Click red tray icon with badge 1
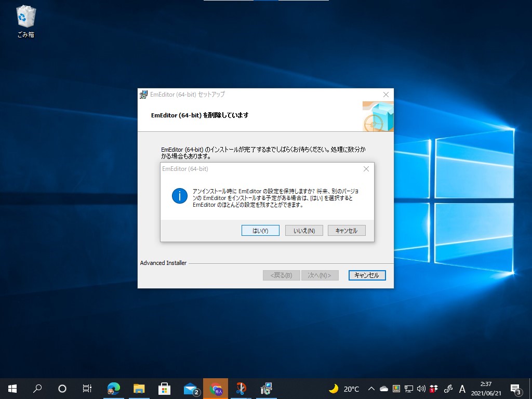532x399 pixels. click(434, 389)
